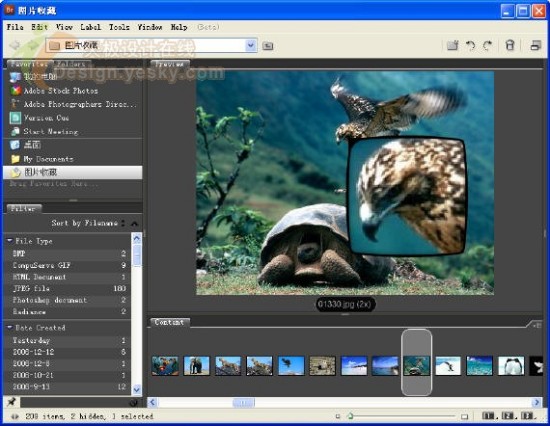This screenshot has height=426, width=550.
Task: Click the smaller thumbnail size icon
Action: [338, 417]
